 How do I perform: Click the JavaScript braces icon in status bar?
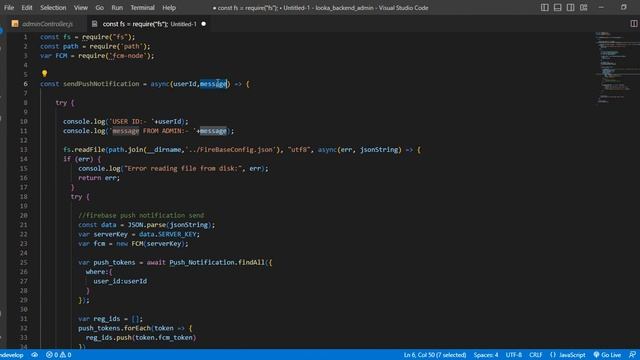coord(553,355)
